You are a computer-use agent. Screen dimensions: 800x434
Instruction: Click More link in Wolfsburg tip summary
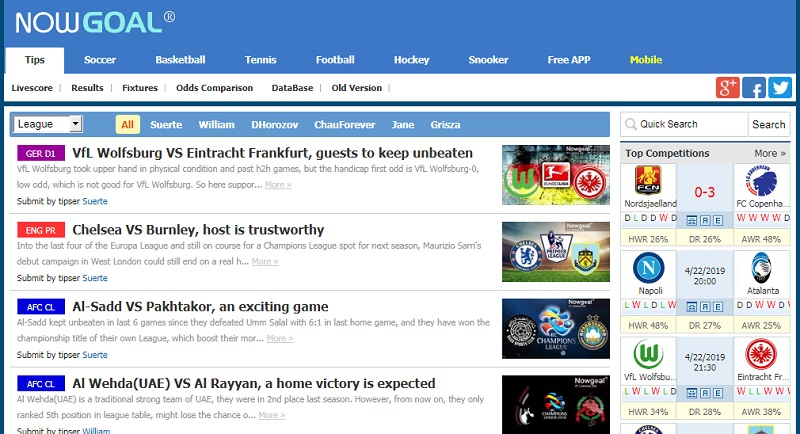pyautogui.click(x=278, y=185)
